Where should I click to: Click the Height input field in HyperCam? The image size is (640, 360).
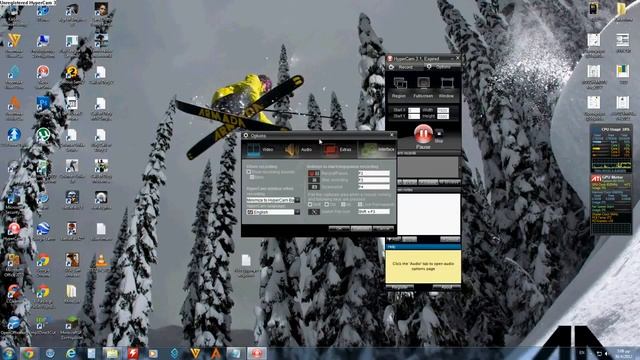pyautogui.click(x=443, y=116)
